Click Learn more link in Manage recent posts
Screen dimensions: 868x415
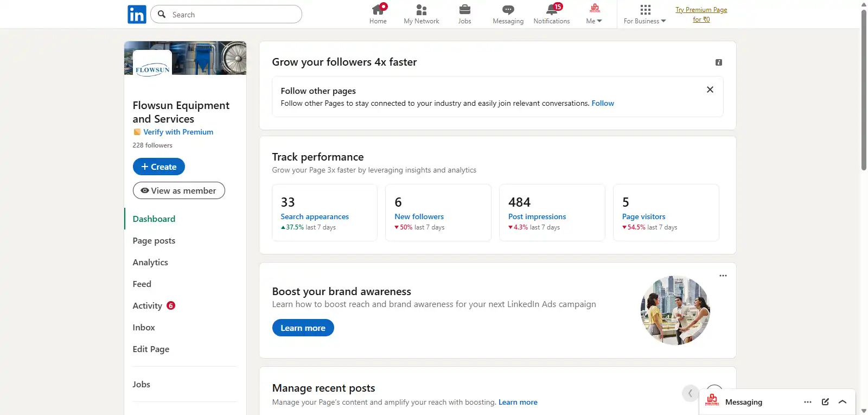[x=518, y=402]
